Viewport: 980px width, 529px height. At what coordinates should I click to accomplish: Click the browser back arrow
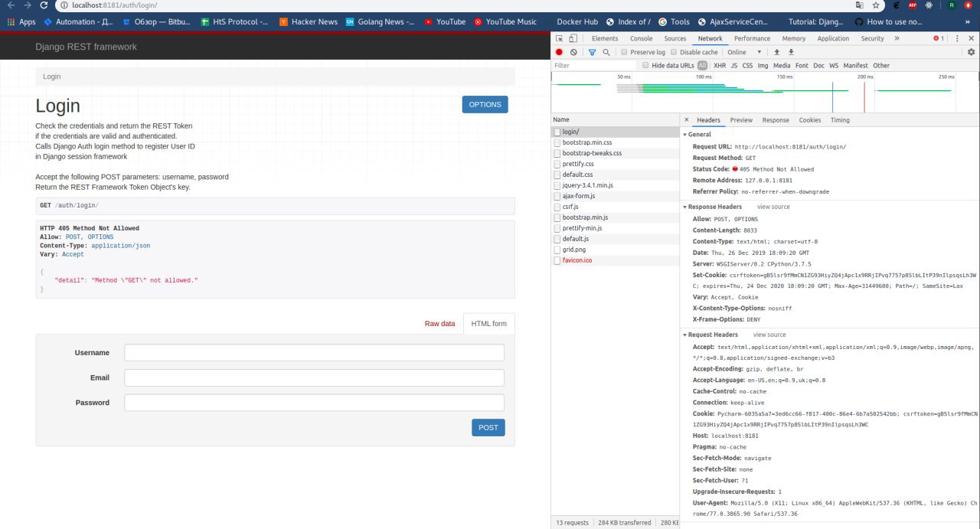click(x=10, y=5)
